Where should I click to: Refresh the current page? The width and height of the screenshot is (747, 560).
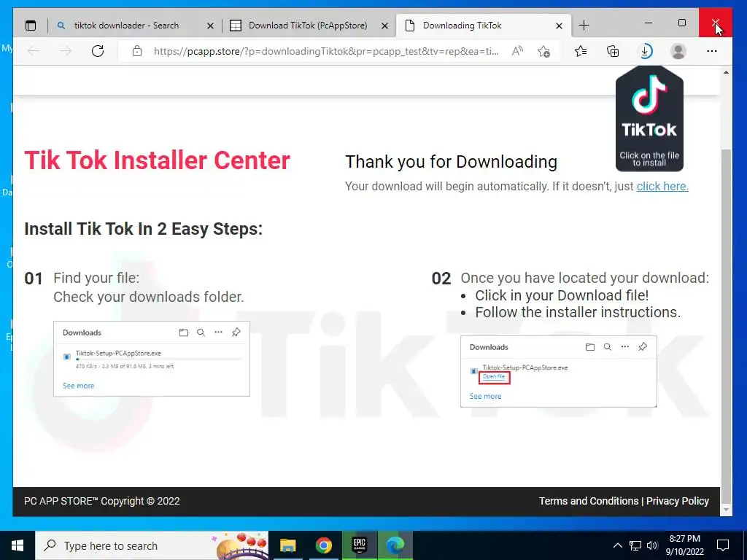coord(98,51)
